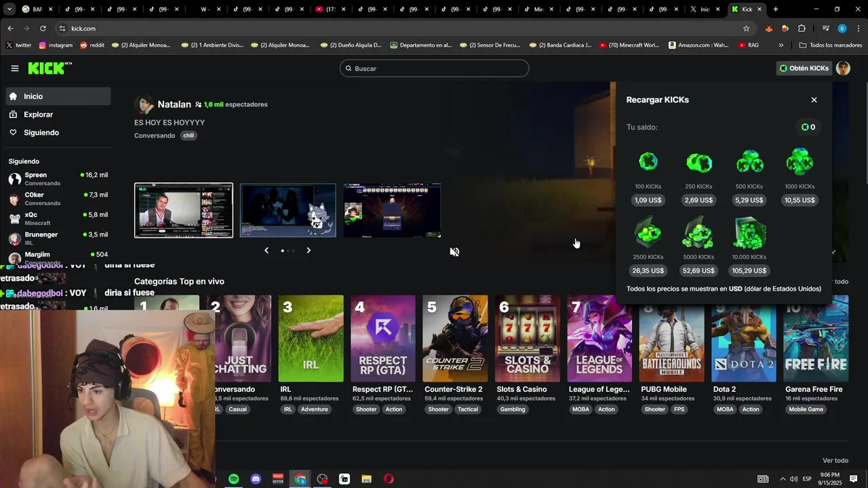Image resolution: width=868 pixels, height=488 pixels.
Task: Open Spotify from the taskbar
Action: (233, 479)
